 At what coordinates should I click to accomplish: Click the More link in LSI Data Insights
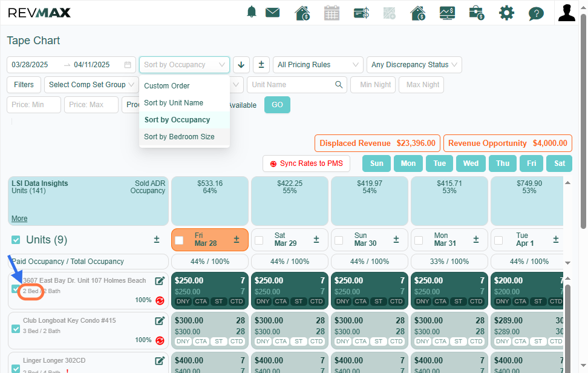[19, 219]
